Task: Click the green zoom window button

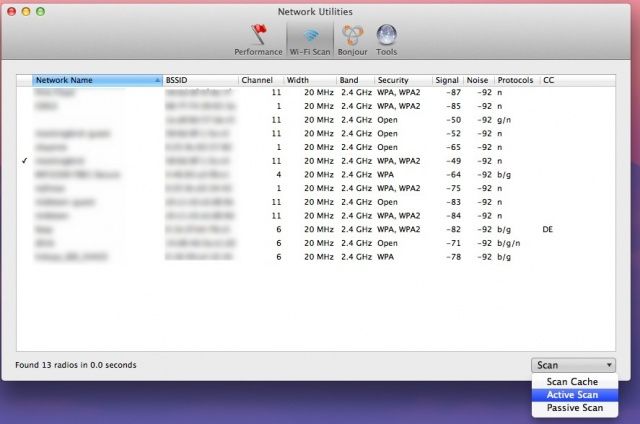Action: 42,10
